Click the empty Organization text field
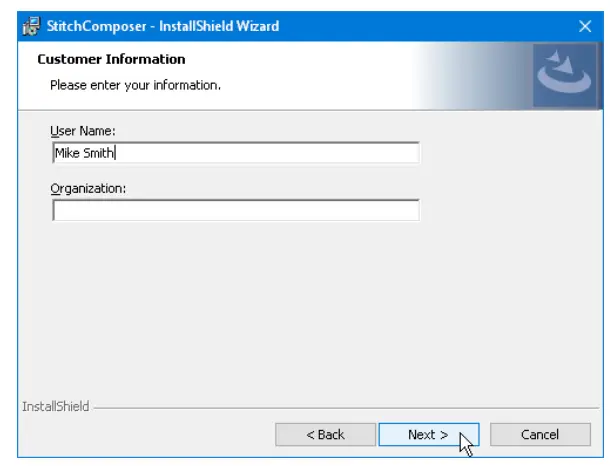The width and height of the screenshot is (610, 476). pos(236,210)
